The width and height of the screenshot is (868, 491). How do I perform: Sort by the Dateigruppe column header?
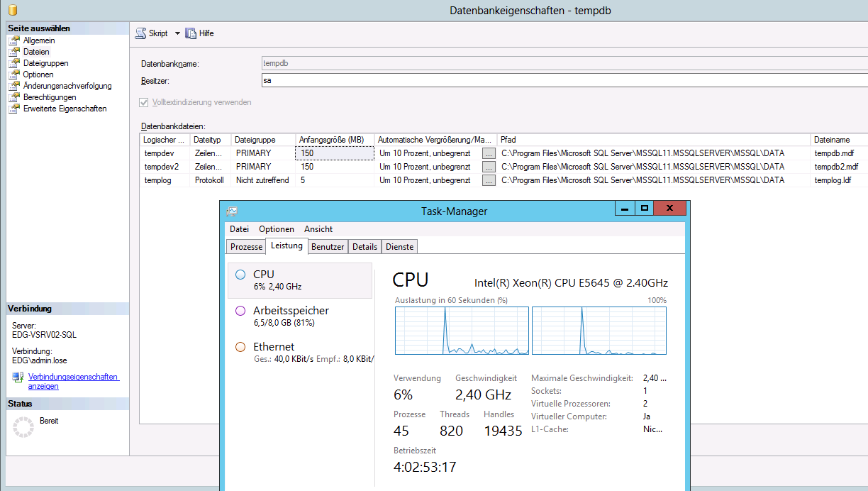[263, 140]
